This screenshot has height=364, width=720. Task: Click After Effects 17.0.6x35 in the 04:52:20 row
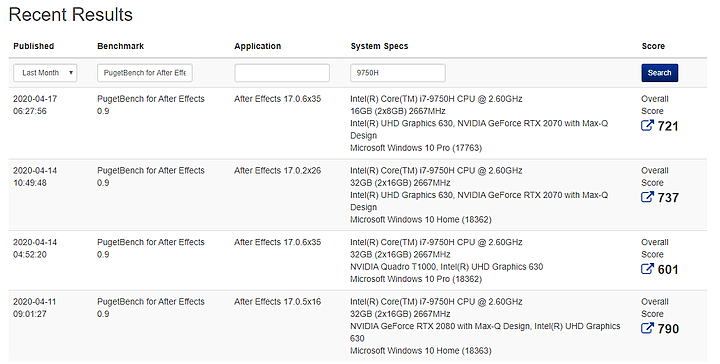point(277,242)
